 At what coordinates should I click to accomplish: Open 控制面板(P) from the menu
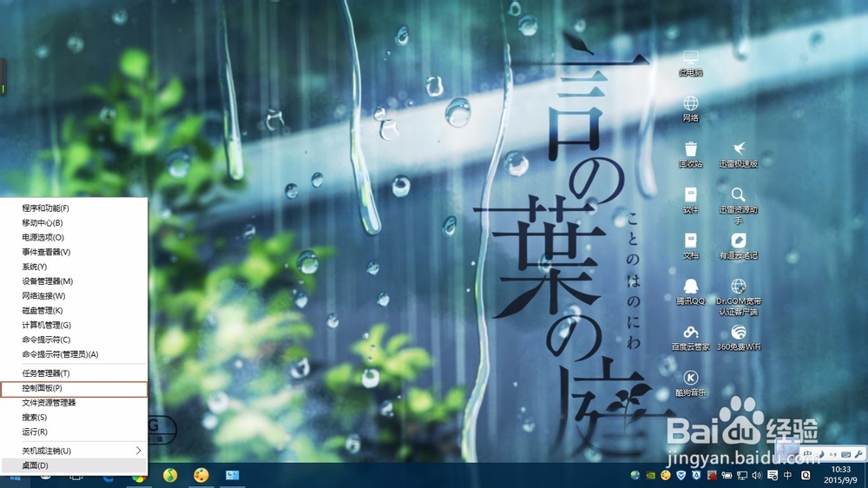[74, 388]
